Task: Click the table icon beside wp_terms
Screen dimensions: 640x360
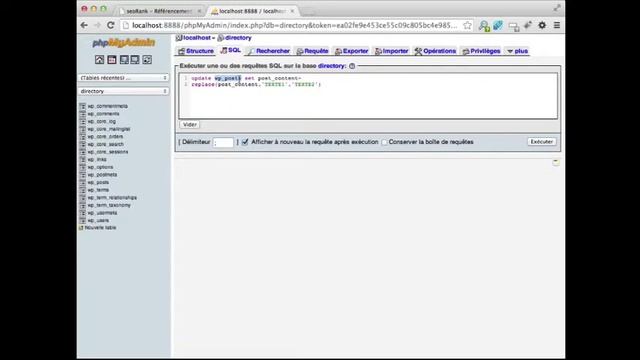Action: pos(82,190)
